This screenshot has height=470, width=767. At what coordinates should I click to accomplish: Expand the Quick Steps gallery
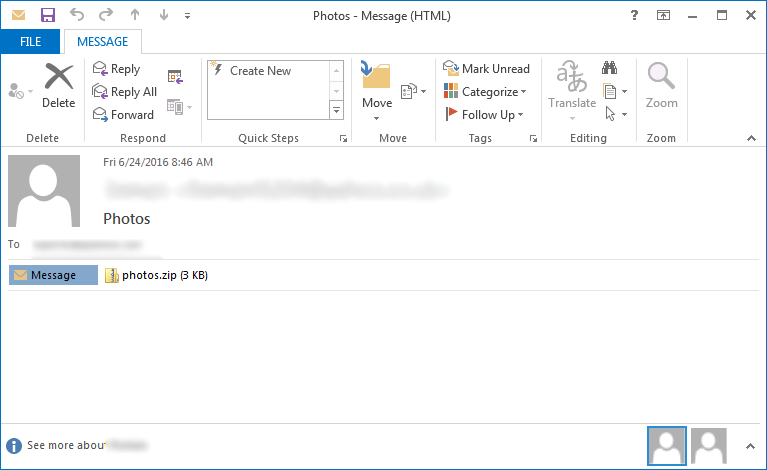coord(336,111)
